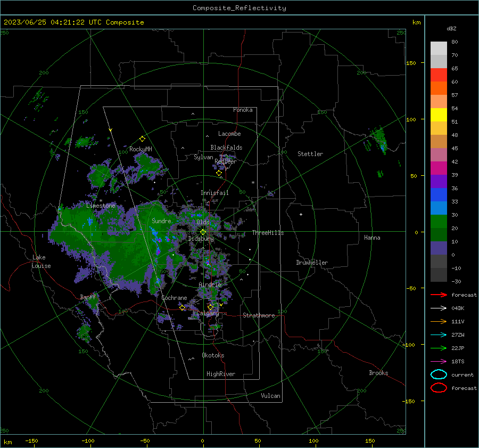Select the orange 57-60 dBZ swatch
Viewport: 479px width, 448px height.
[439, 88]
